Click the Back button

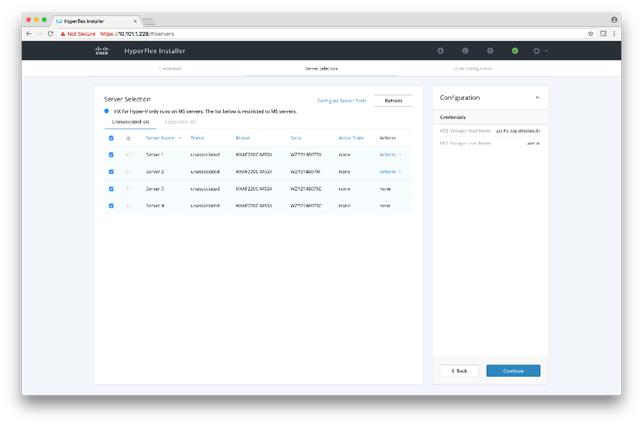click(x=459, y=371)
